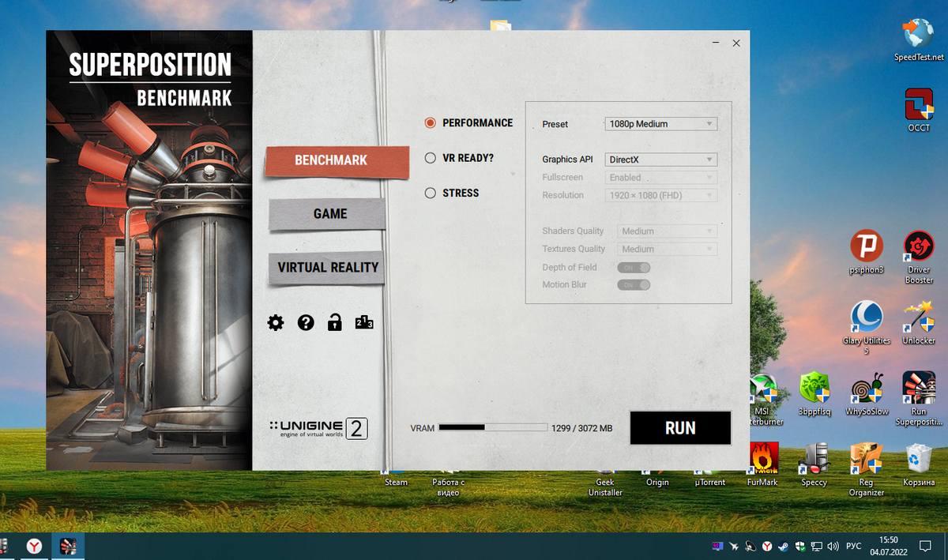Click the unlock padlock icon

pos(335,321)
